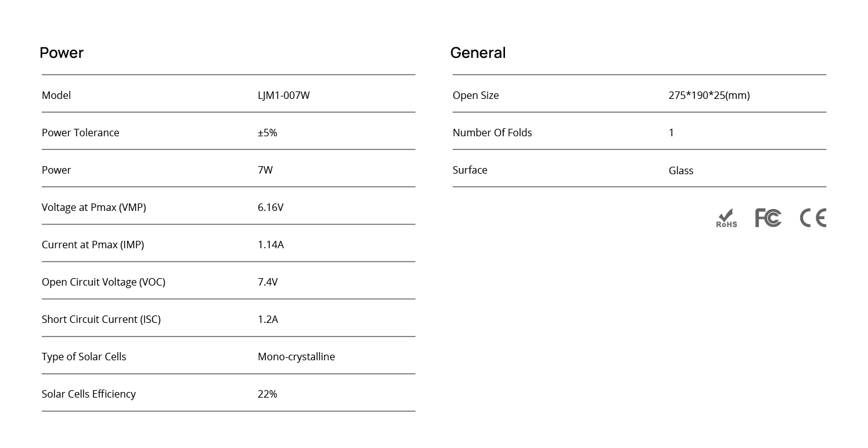Viewport: 868px width, 448px height.
Task: Click the Short Circuit Current (ISC) label
Action: (101, 319)
